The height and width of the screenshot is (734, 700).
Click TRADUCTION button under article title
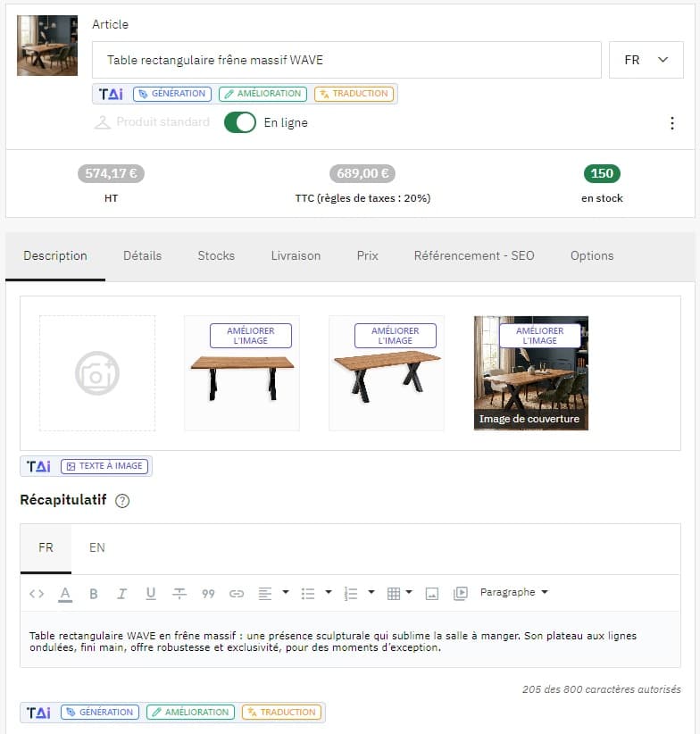click(354, 94)
